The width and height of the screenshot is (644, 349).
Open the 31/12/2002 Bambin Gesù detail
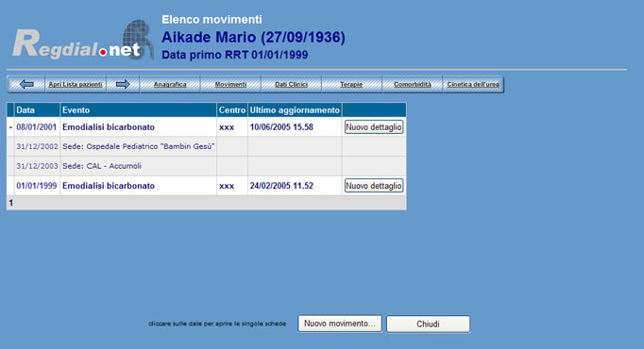[37, 146]
